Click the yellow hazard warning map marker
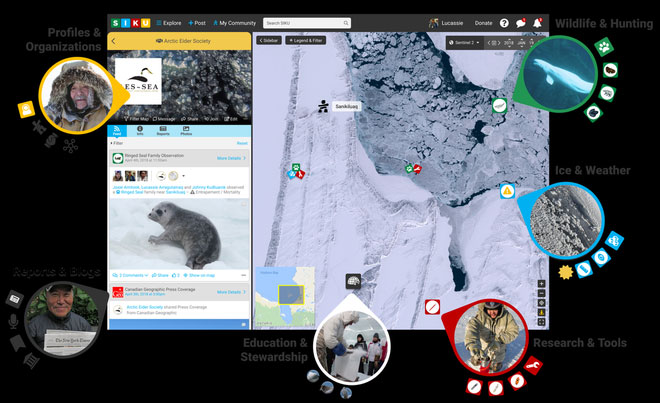 507,191
